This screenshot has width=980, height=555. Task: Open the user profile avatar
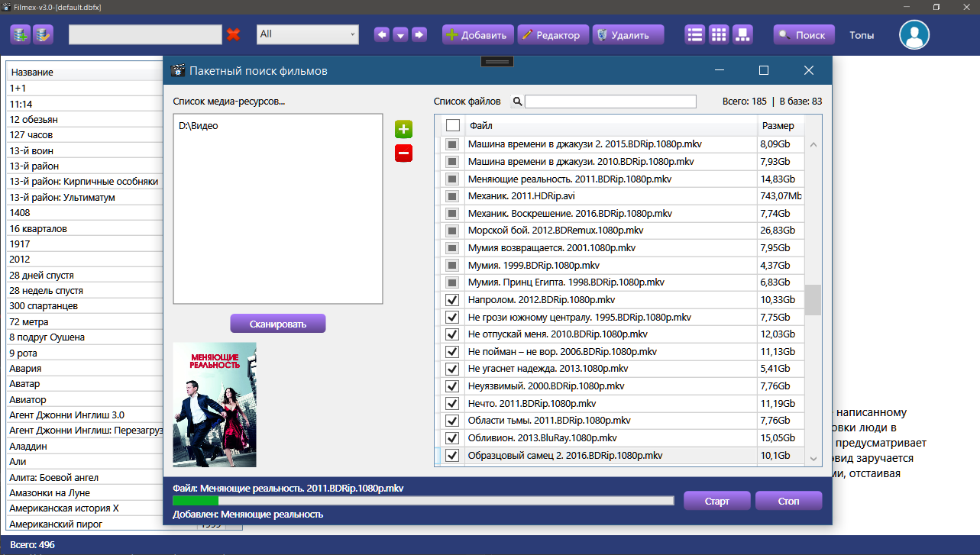pyautogui.click(x=914, y=34)
